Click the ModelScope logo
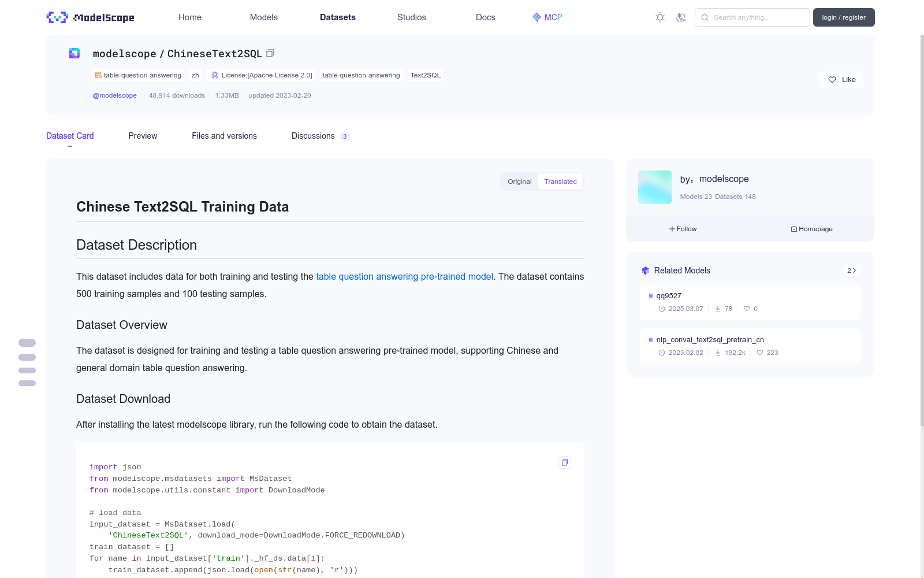 90,17
